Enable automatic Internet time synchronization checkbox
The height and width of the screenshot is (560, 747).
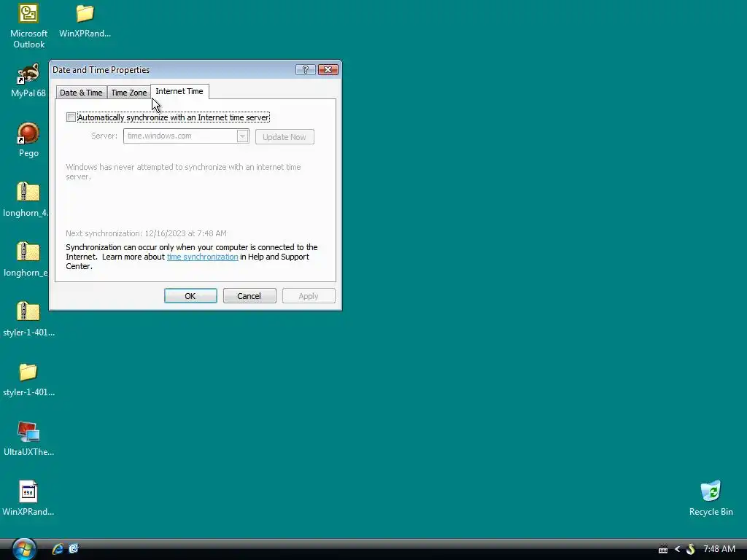[71, 117]
